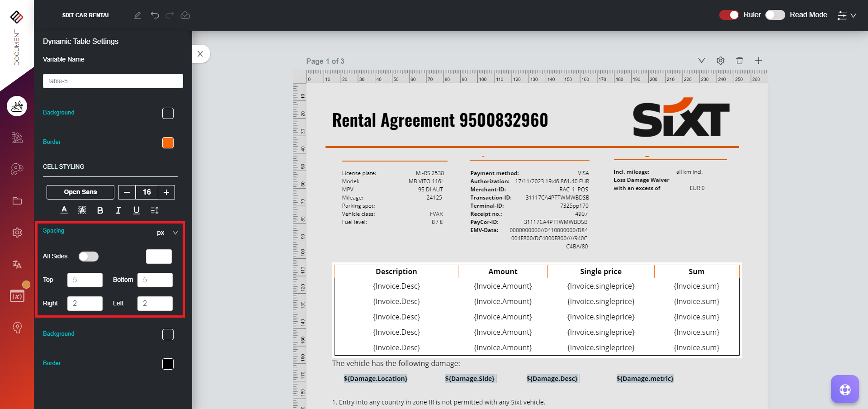Open the translation icon in sidebar
Image resolution: width=868 pixels, height=409 pixels.
[17, 264]
